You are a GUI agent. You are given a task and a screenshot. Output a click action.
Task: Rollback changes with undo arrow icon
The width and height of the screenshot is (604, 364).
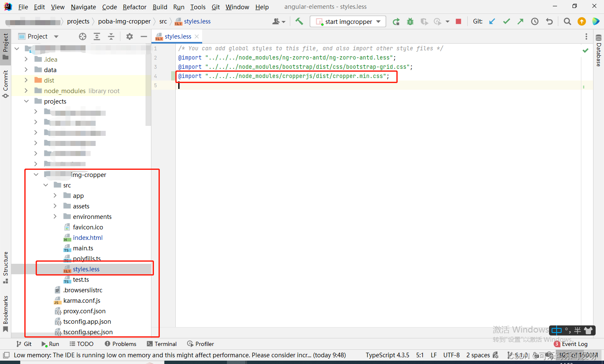549,21
